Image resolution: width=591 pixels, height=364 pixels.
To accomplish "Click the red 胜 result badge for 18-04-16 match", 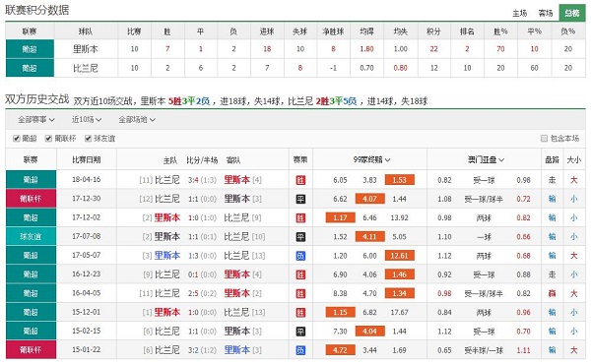I will tap(300, 180).
